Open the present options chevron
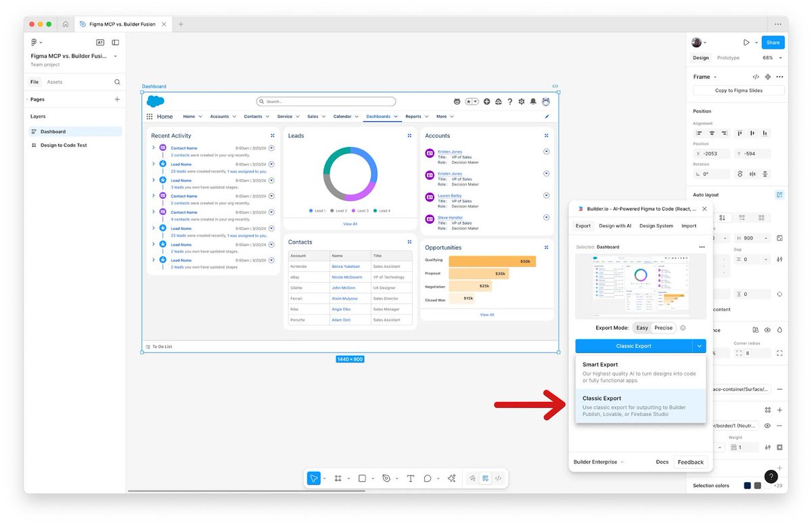The width and height of the screenshot is (812, 525). (x=755, y=43)
